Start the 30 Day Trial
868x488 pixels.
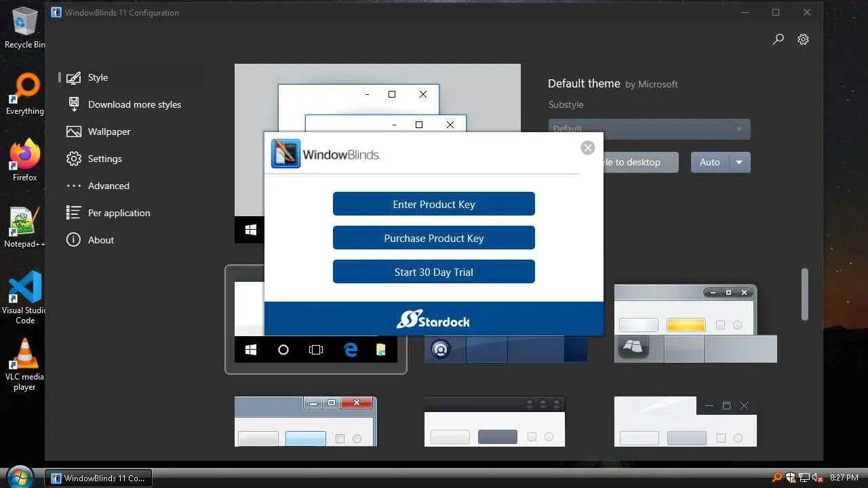point(434,272)
